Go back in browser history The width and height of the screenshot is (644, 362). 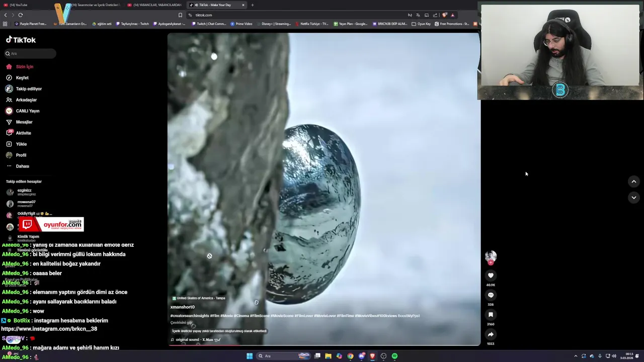6,15
